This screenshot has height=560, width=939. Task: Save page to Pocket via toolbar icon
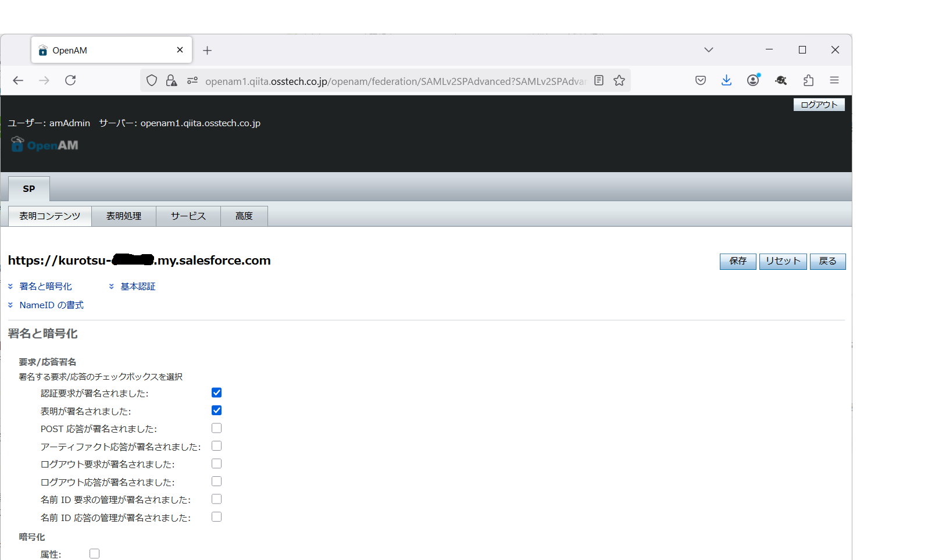click(x=700, y=80)
